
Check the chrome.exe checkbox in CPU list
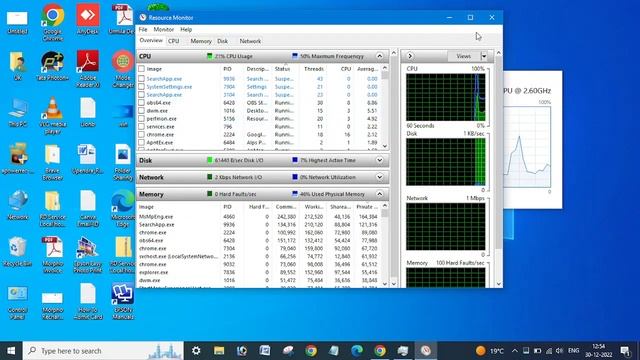tap(141, 134)
